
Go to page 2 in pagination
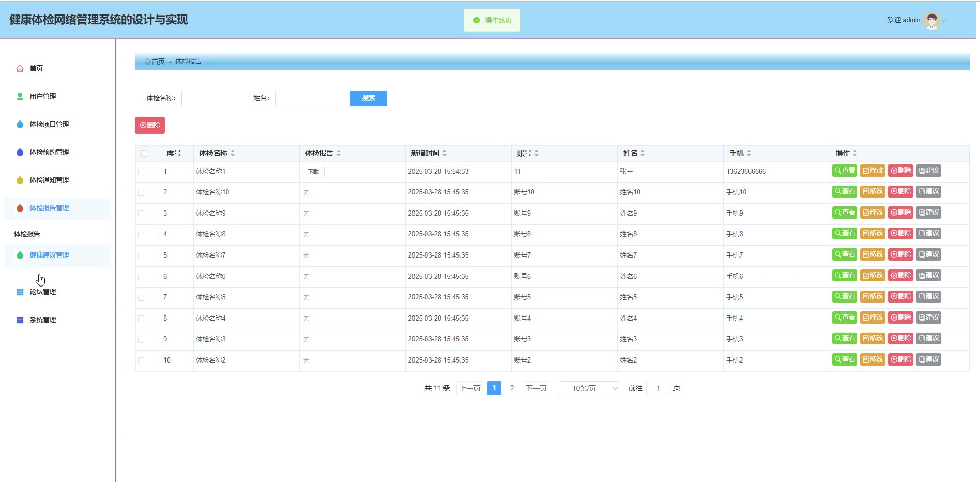click(x=512, y=388)
